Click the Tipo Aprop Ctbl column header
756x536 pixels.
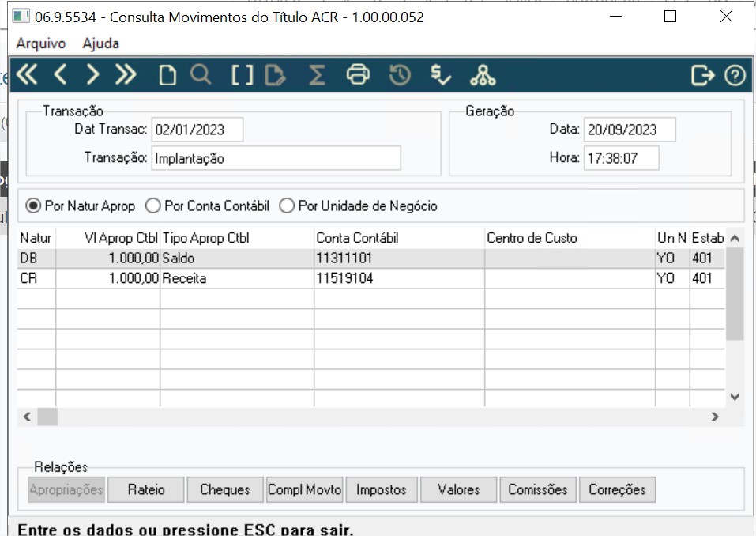pos(237,238)
